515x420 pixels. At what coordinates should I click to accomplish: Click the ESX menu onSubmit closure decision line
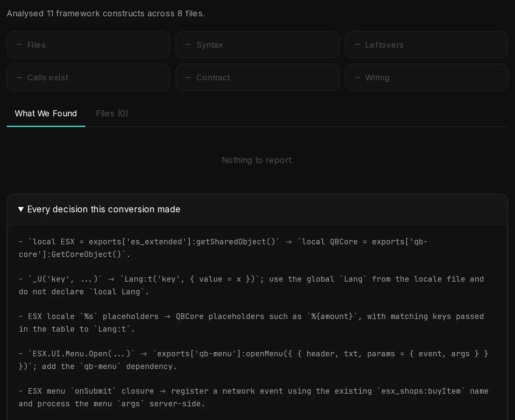coord(253,397)
